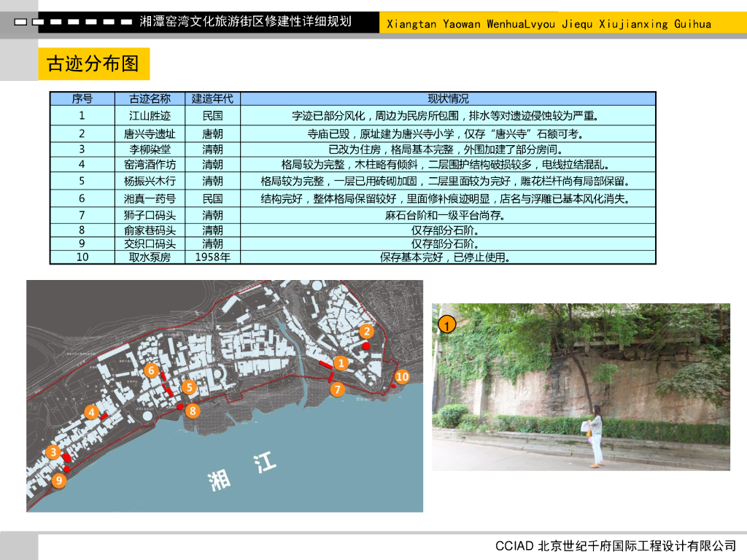Select the 建造年代 column header
Screen dimensions: 747x560
[x=212, y=98]
